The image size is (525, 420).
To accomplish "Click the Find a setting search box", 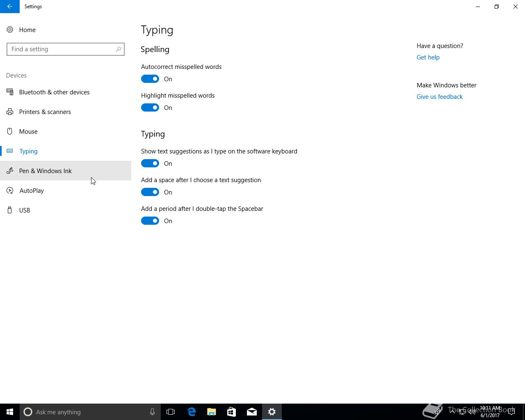I will (x=62, y=49).
